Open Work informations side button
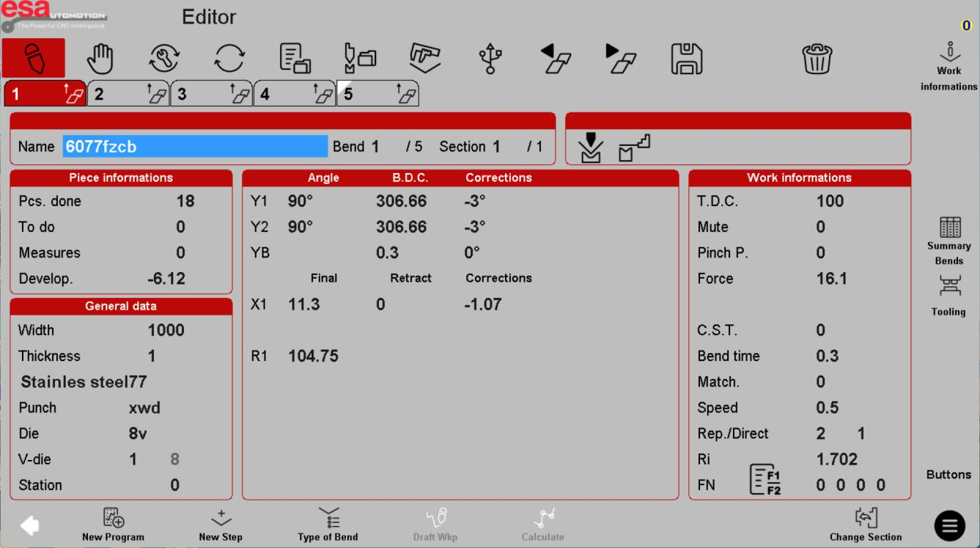This screenshot has height=548, width=980. tap(949, 67)
